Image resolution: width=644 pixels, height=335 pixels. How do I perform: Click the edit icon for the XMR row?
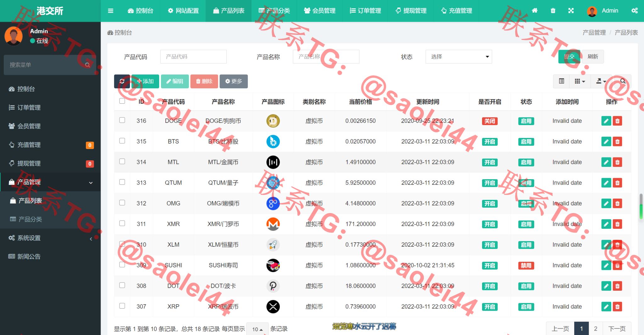[x=606, y=224]
